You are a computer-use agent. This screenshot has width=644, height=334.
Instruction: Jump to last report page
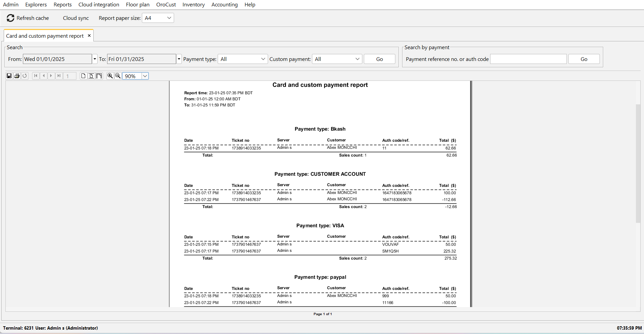(x=59, y=76)
